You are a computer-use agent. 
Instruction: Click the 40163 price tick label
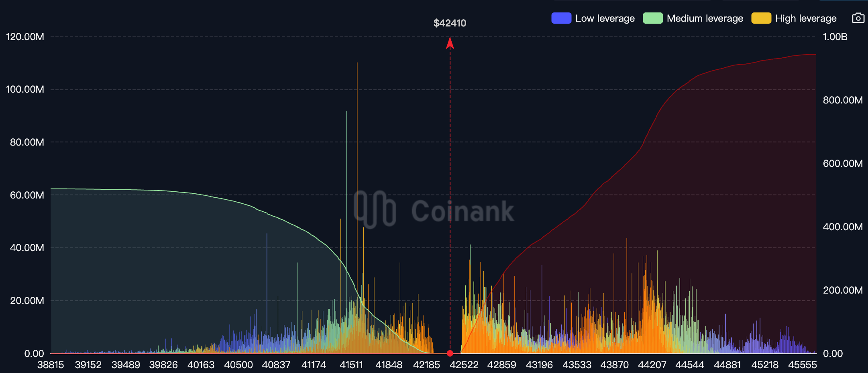(x=201, y=365)
